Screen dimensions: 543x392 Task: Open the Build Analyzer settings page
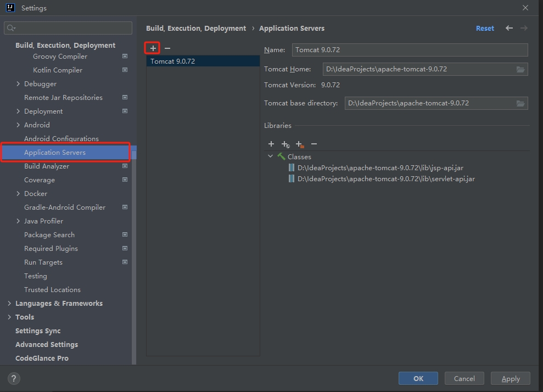(x=47, y=166)
